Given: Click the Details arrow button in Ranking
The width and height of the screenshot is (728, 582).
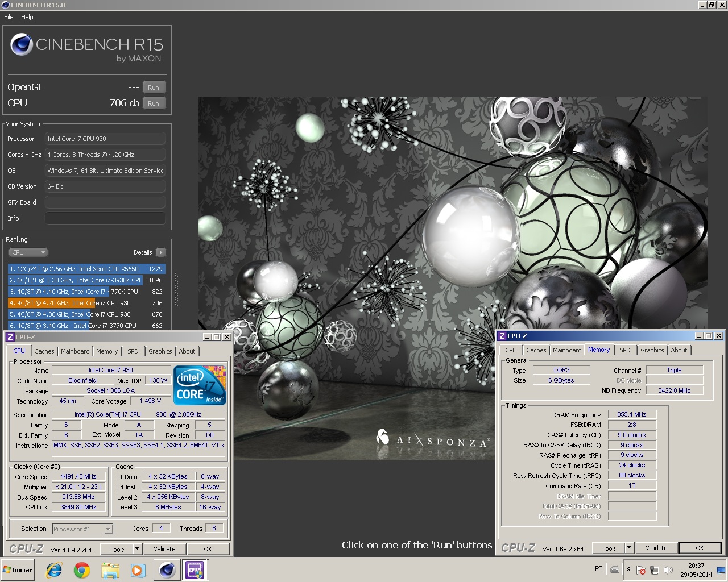Looking at the screenshot, I should [x=161, y=252].
